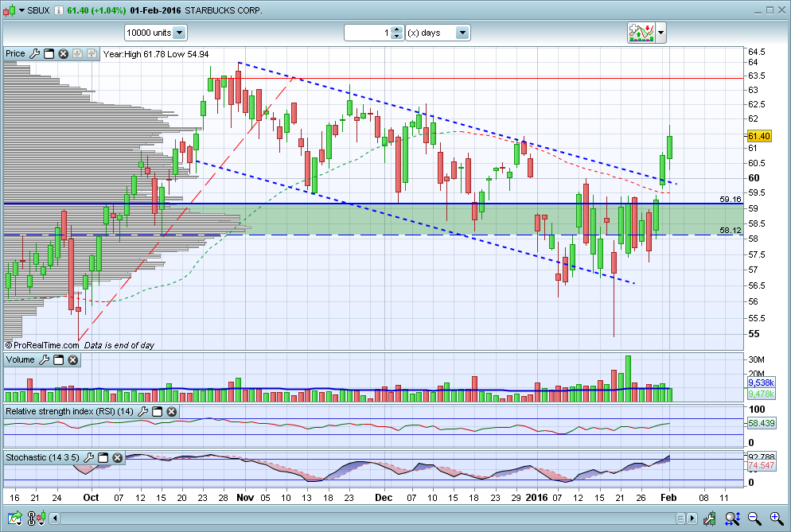Click the Year:High 61.78 Low 54.94 text
The height and width of the screenshot is (532, 791).
tap(156, 54)
